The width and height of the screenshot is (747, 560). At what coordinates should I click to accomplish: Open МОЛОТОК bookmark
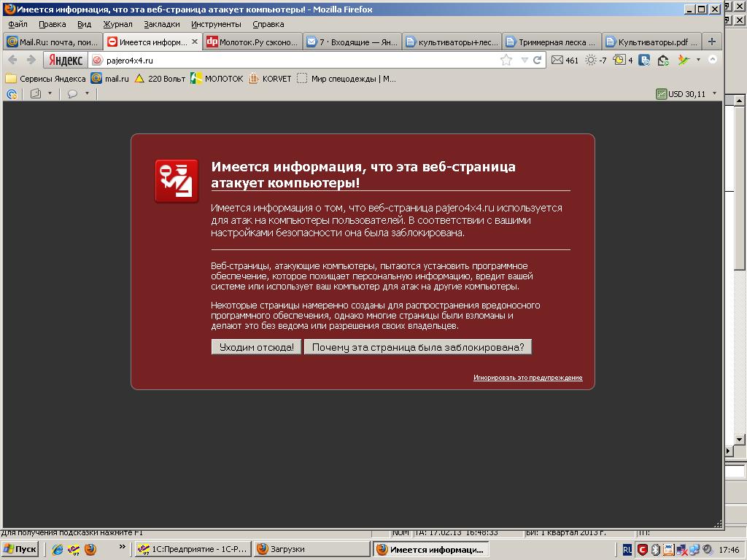(217, 79)
